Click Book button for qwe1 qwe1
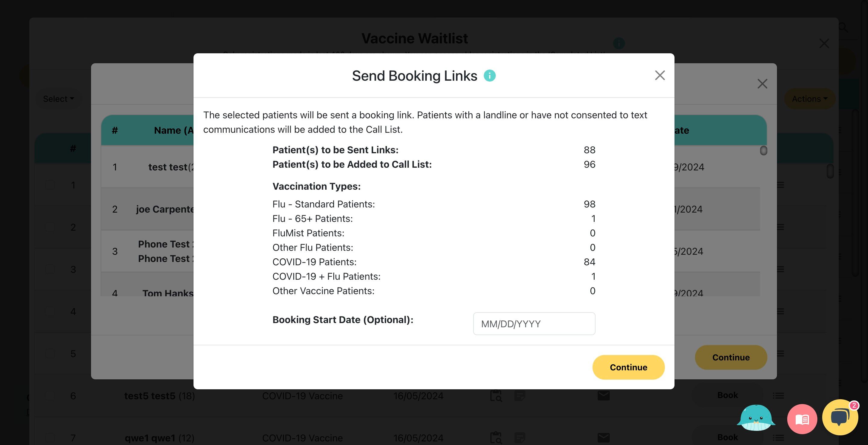Viewport: 868px width, 445px height. coord(728,437)
